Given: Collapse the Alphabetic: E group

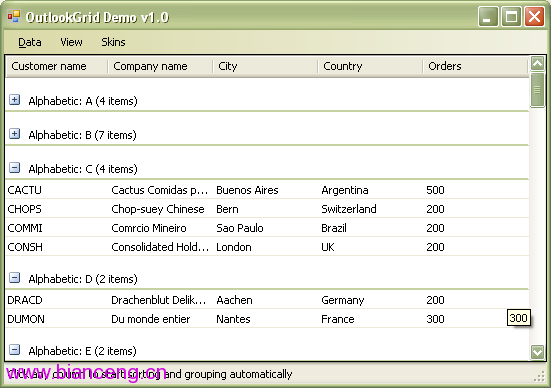Looking at the screenshot, I should coord(14,350).
